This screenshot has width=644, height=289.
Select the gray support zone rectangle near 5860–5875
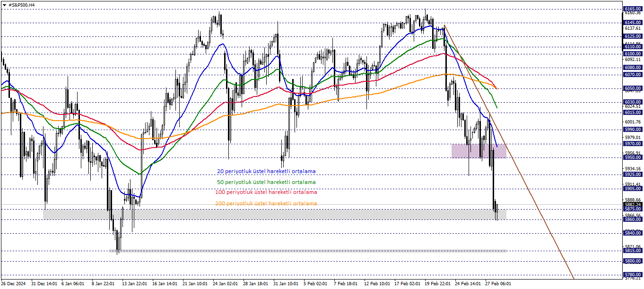[274, 214]
